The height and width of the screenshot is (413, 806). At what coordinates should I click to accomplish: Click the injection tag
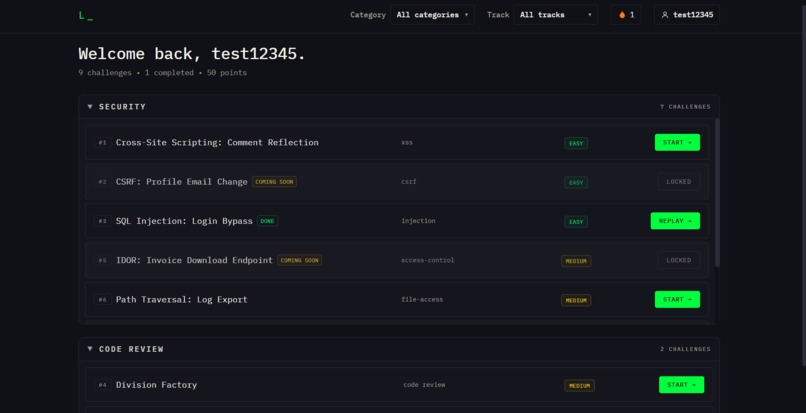tap(418, 221)
